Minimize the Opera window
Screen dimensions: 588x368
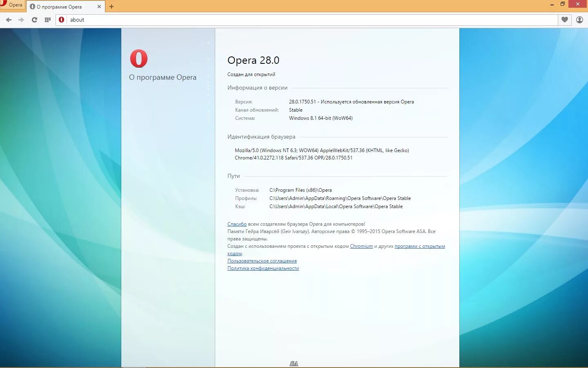pos(552,4)
